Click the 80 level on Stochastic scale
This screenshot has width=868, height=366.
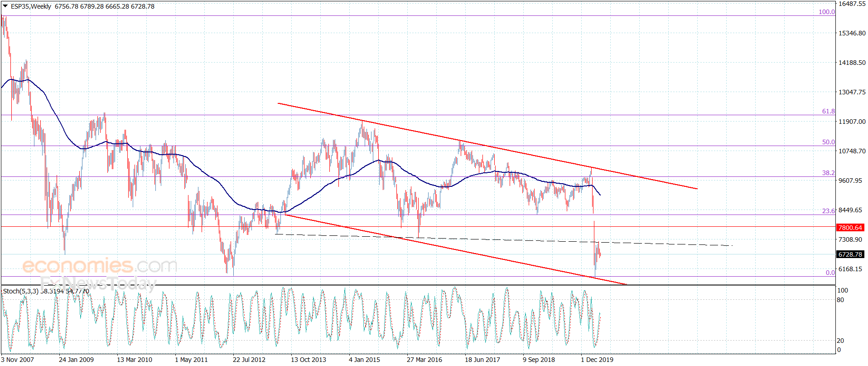point(840,300)
